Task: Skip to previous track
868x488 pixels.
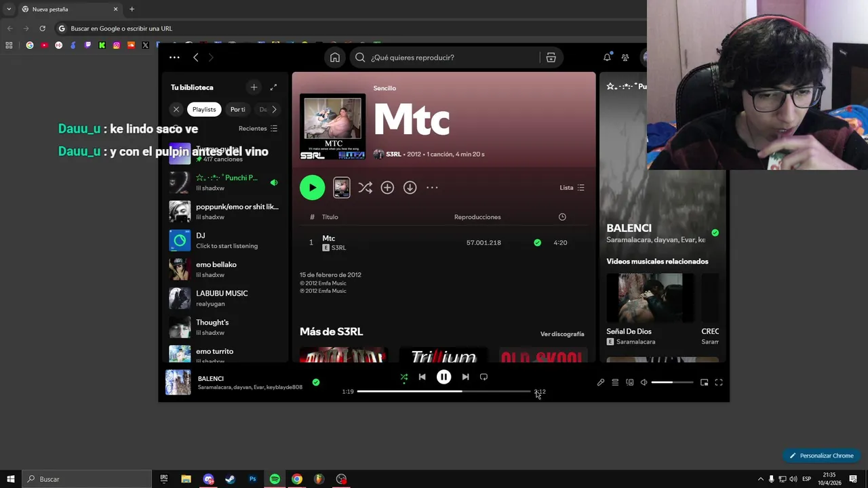Action: click(422, 377)
